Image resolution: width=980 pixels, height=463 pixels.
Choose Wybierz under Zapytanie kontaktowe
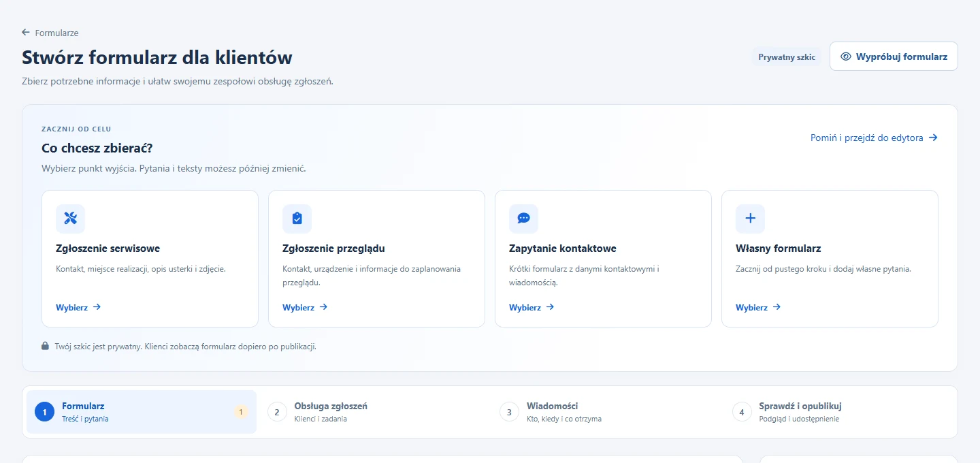pos(532,307)
